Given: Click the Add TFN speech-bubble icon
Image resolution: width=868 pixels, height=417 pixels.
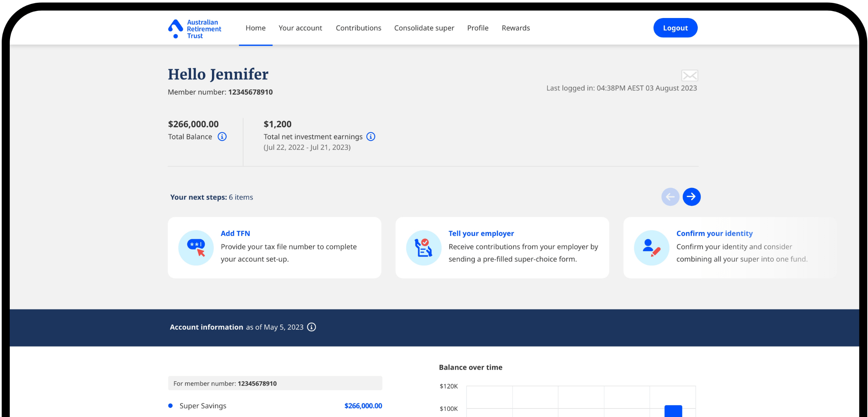Looking at the screenshot, I should 196,247.
